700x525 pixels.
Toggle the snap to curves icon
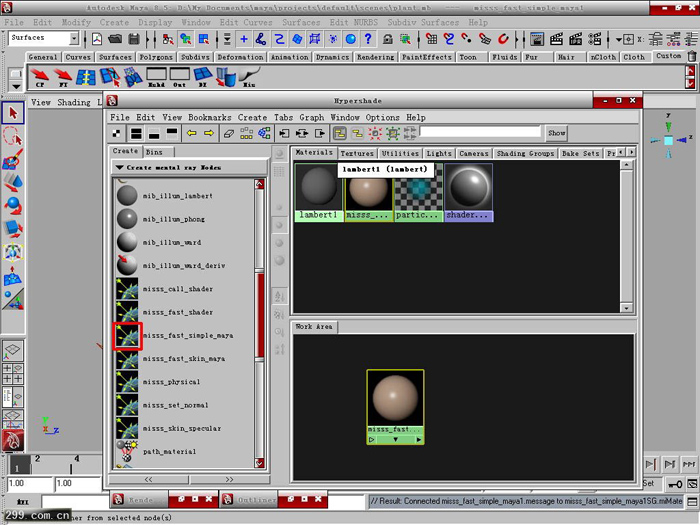[x=449, y=39]
